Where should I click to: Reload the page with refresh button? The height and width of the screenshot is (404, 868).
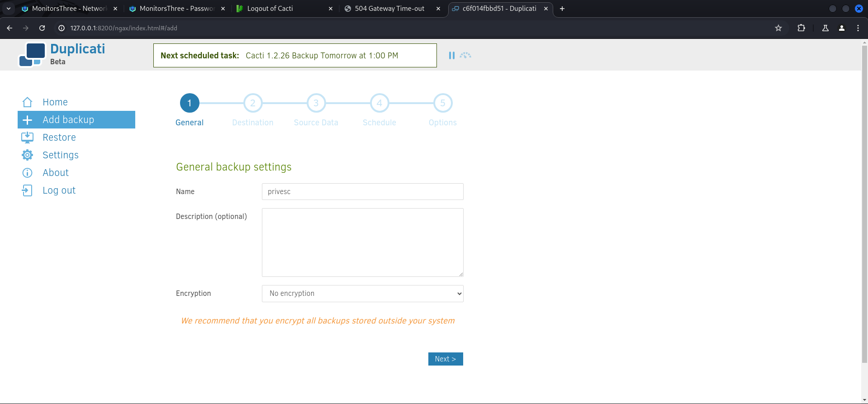42,28
